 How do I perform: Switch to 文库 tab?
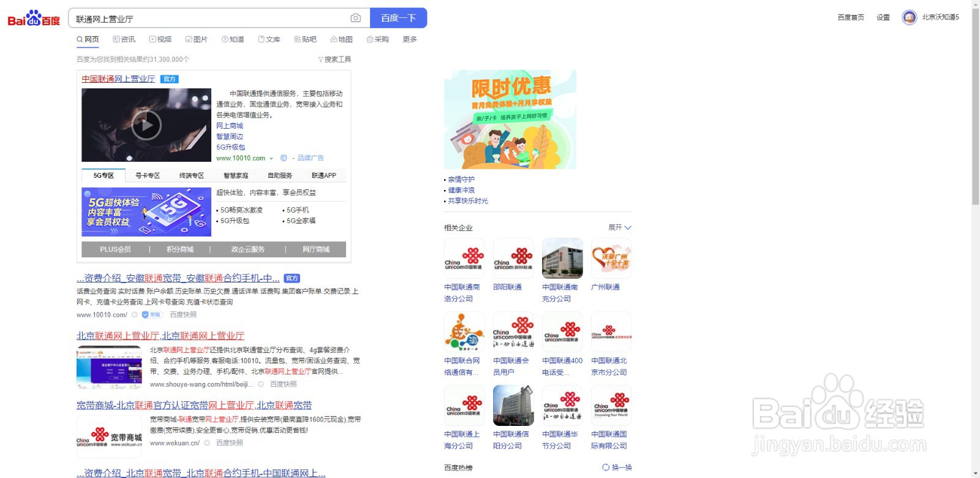point(269,39)
